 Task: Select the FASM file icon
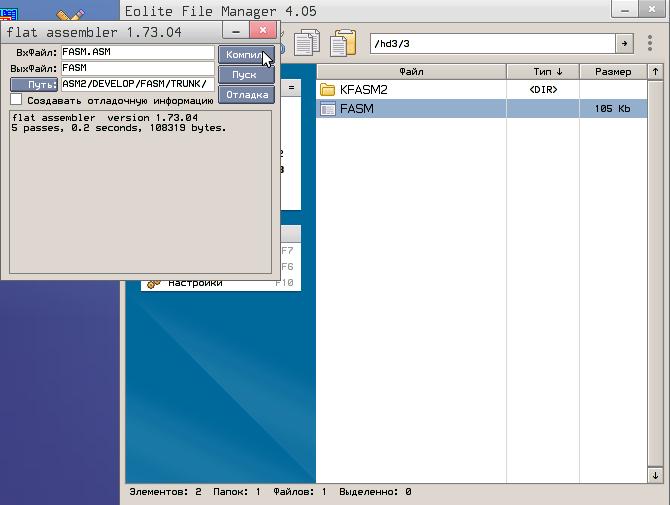pos(327,108)
